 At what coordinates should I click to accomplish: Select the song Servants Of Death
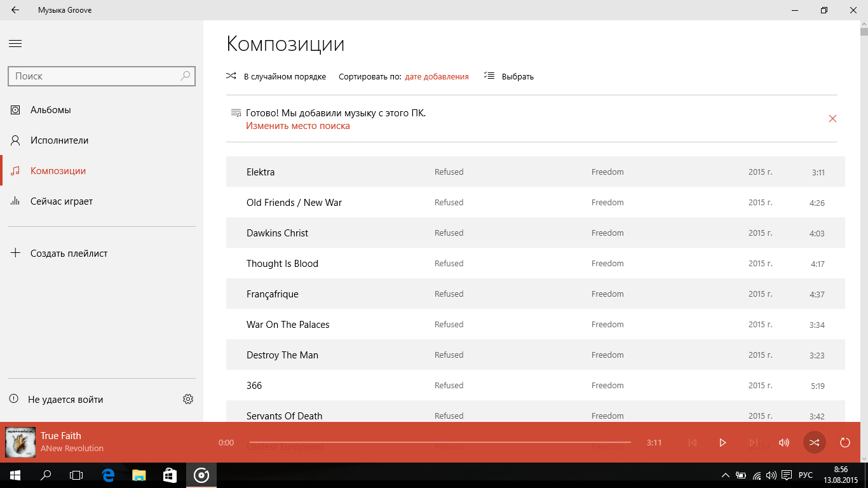535,412
